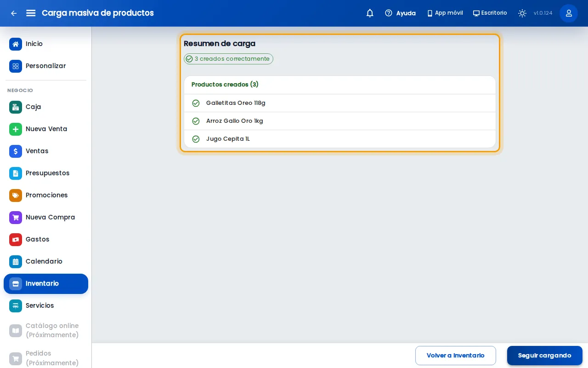The height and width of the screenshot is (368, 588).
Task: Click the Calendario calendar icon
Action: (x=16, y=262)
